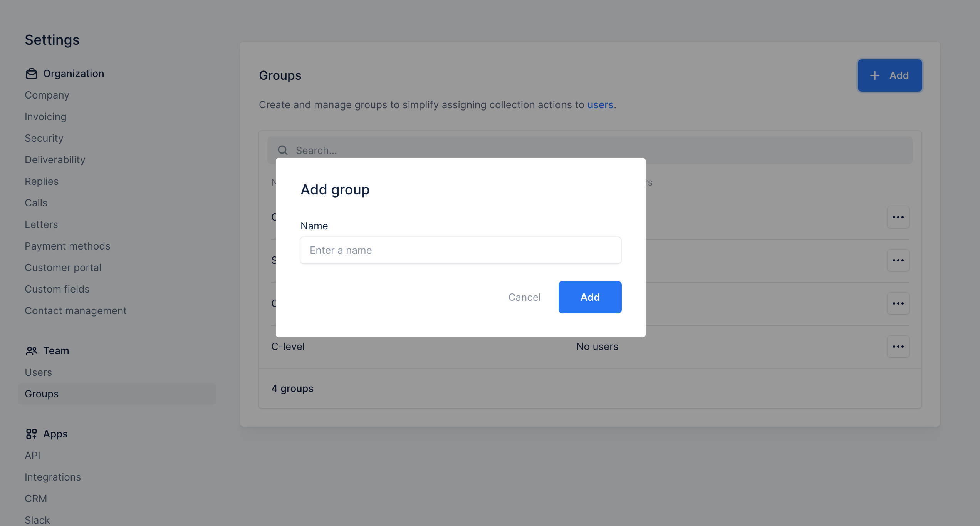This screenshot has width=980, height=526.
Task: Confirm with the Add button in dialog
Action: (x=590, y=297)
